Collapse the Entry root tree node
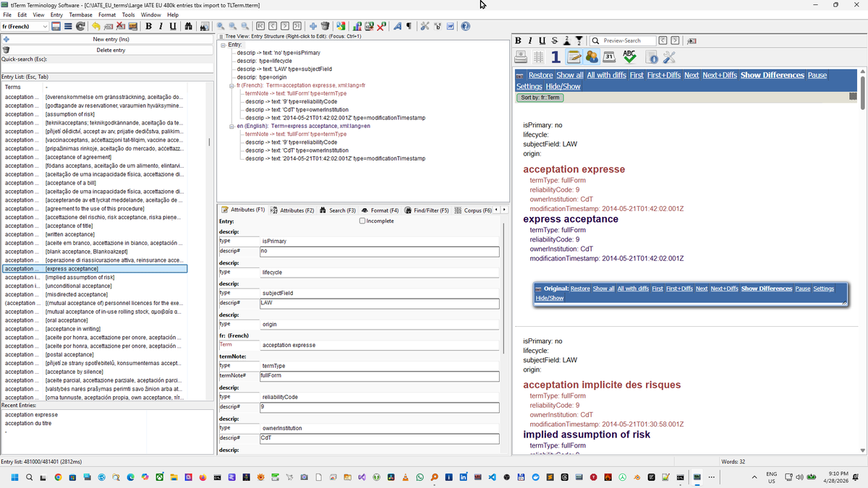868x488 pixels. pos(224,45)
